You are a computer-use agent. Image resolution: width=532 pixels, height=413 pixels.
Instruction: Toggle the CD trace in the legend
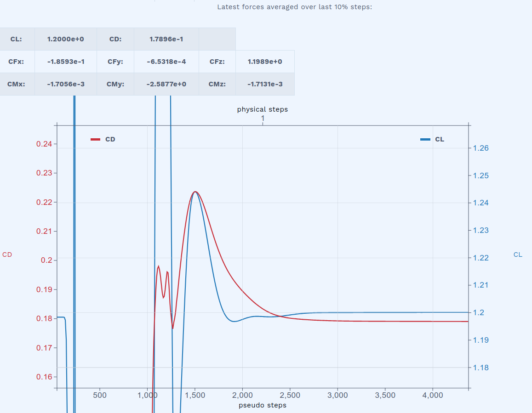110,139
